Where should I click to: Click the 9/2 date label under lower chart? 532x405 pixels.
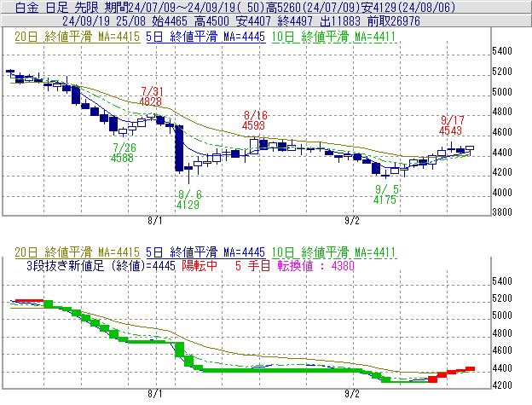point(352,394)
